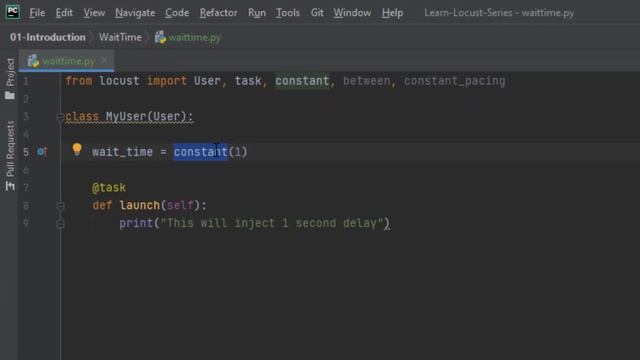Open the Window menu
Screen dimensions: 640x360
pos(352,13)
